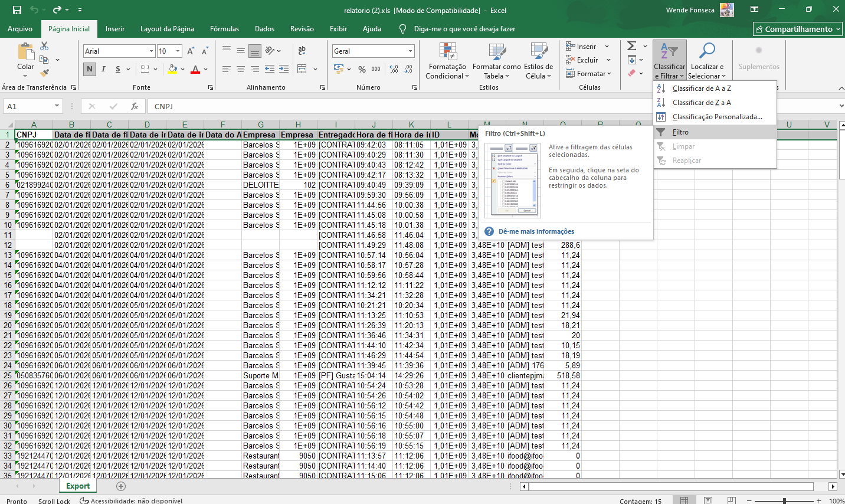Click the Cut scissors icon
This screenshot has width=845, height=504.
click(44, 46)
